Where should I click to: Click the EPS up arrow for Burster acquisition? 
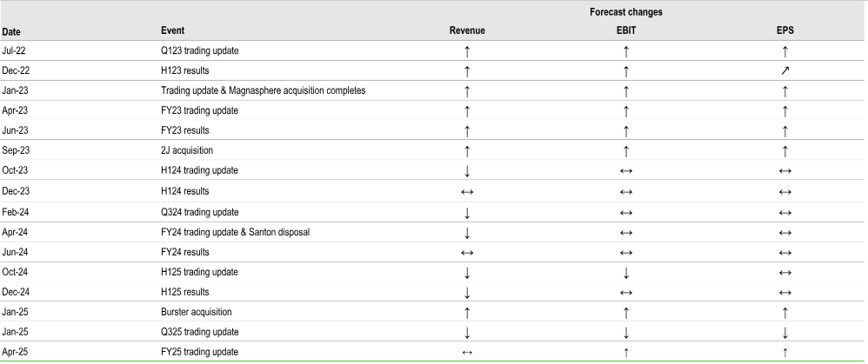point(785,313)
